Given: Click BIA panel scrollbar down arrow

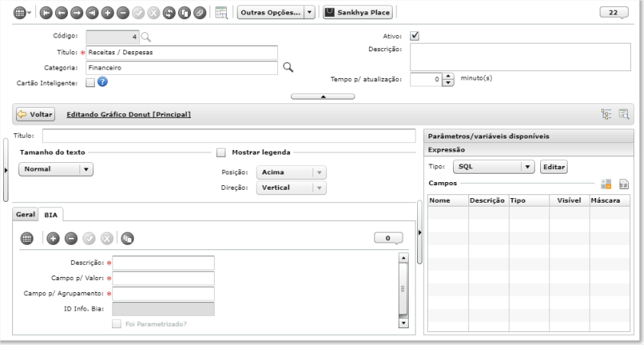Looking at the screenshot, I should (x=403, y=324).
